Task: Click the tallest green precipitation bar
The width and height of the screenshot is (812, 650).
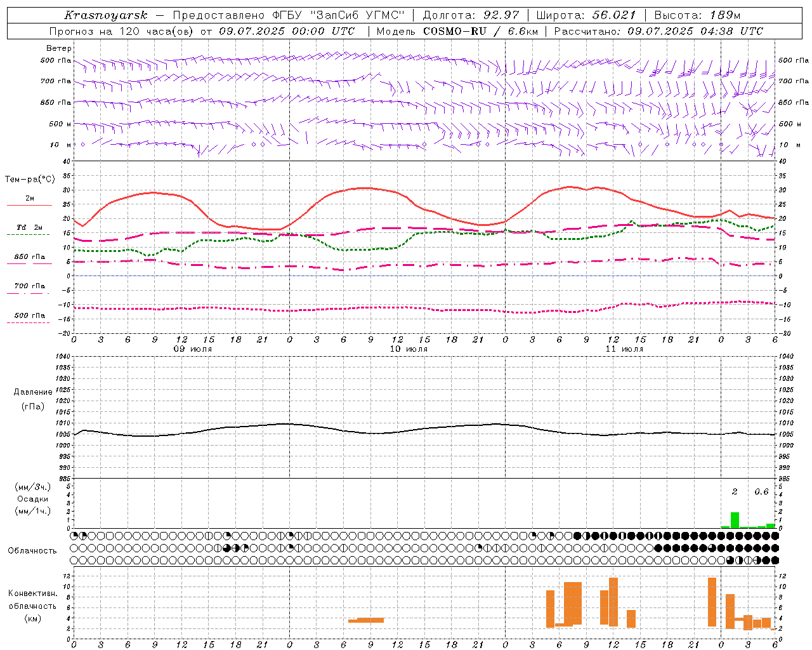Action: point(735,520)
